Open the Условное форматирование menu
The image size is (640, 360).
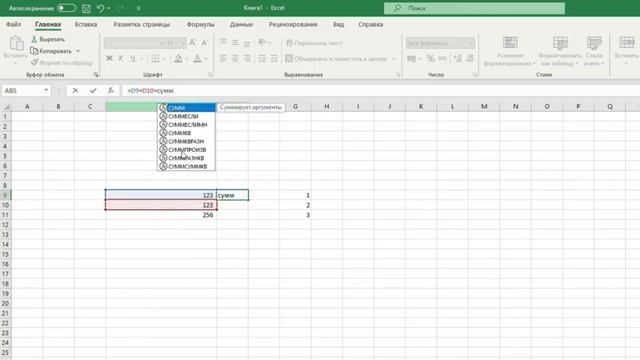(510, 51)
